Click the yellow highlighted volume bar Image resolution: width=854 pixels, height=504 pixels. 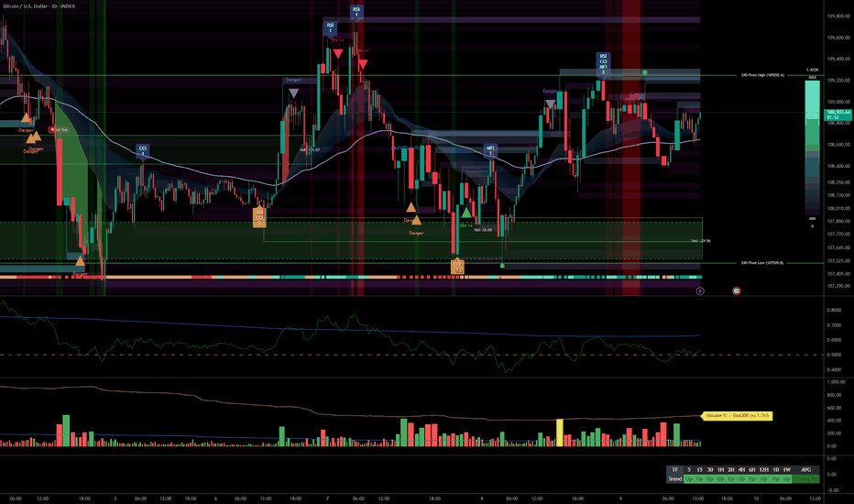pos(559,433)
